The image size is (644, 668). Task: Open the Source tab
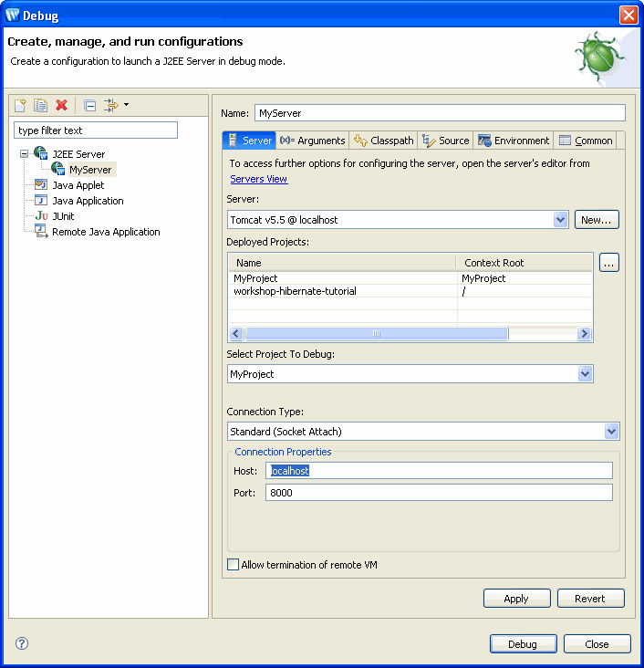tap(445, 141)
